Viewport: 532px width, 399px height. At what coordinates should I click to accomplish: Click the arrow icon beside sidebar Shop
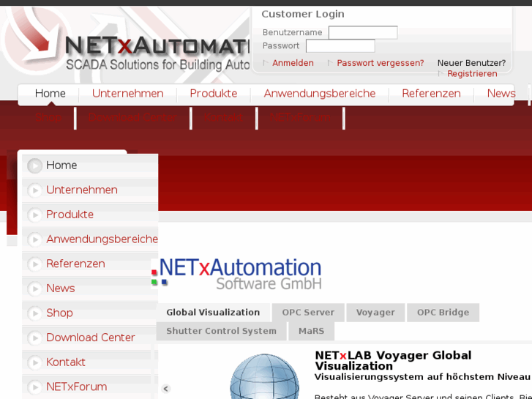coord(34,313)
